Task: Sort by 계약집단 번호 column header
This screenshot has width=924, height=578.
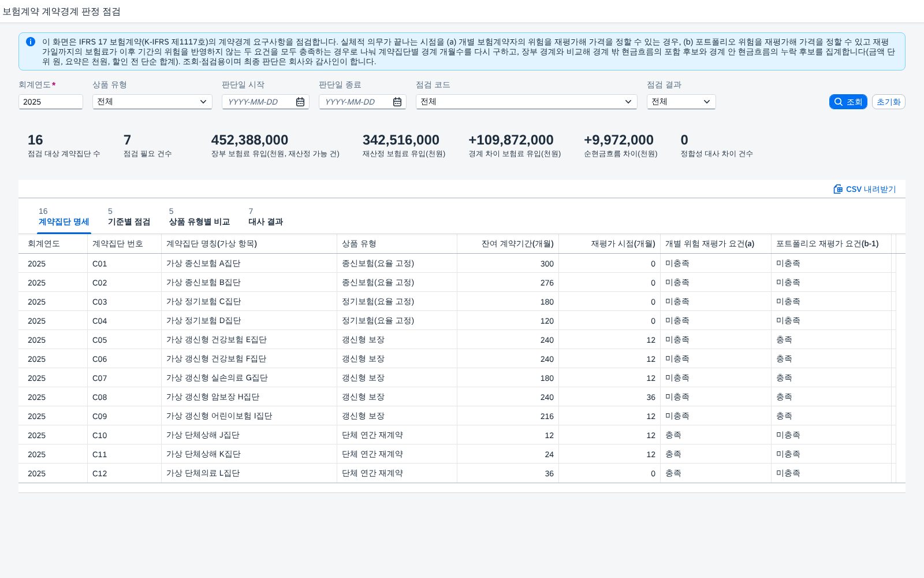Action: pyautogui.click(x=125, y=244)
